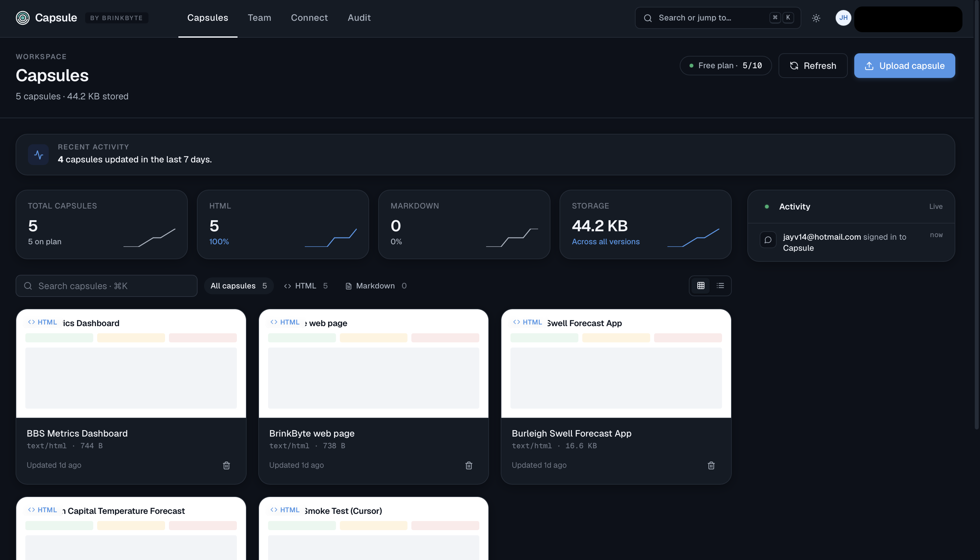Click the Capsule logo icon

[x=23, y=18]
